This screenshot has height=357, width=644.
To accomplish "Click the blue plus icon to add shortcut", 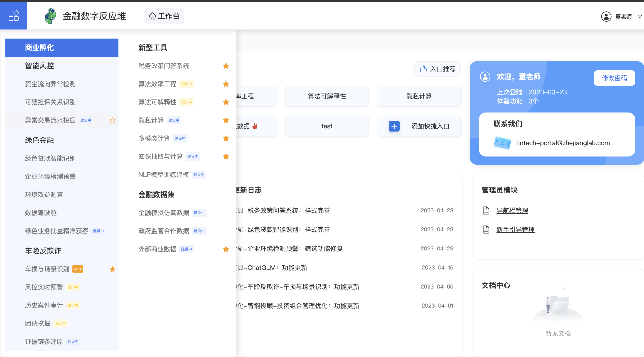I will (394, 126).
